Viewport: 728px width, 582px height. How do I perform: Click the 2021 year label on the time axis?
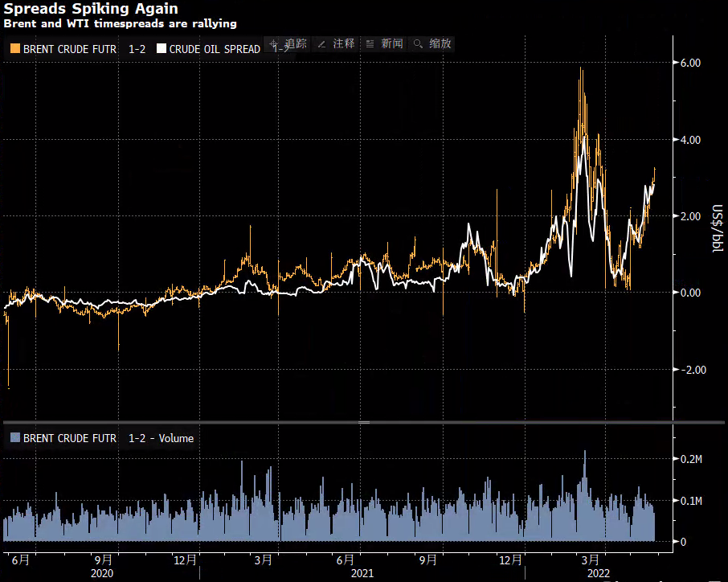[x=362, y=573]
